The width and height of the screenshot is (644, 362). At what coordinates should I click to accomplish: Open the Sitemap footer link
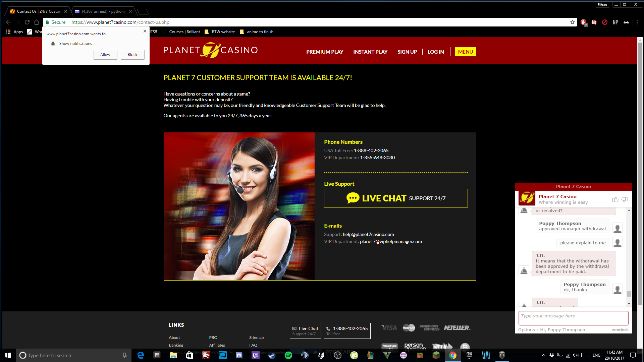pos(257,338)
